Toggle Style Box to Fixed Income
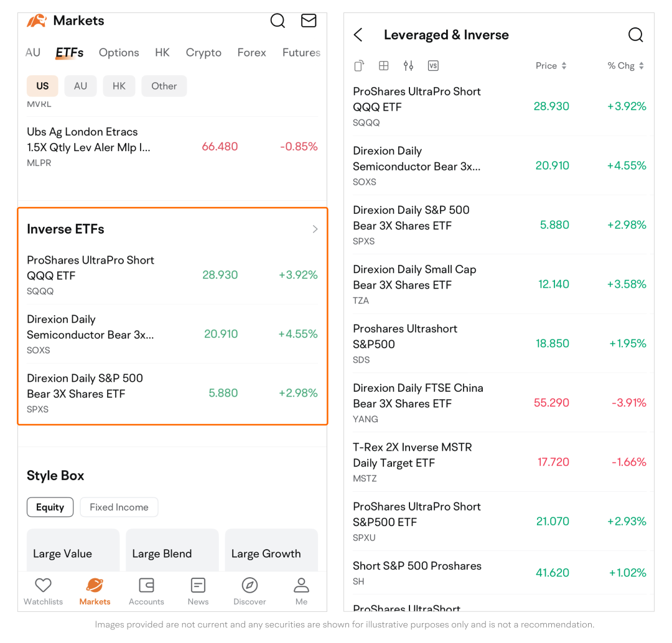Viewport: 672px width, 643px height. click(x=119, y=507)
